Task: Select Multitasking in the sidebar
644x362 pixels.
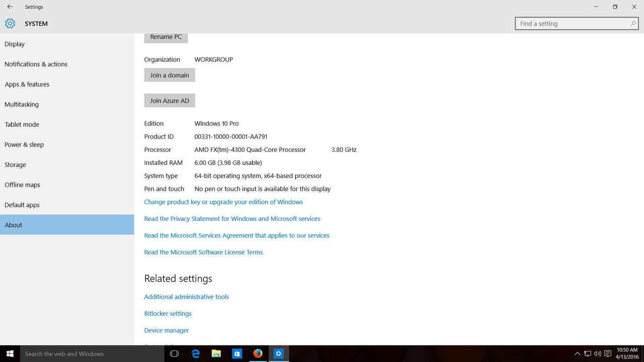Action: [67, 104]
